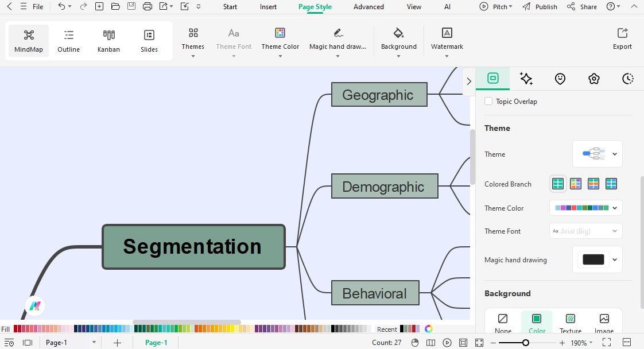
Task: Click the fit to page icon
Action: click(463, 343)
